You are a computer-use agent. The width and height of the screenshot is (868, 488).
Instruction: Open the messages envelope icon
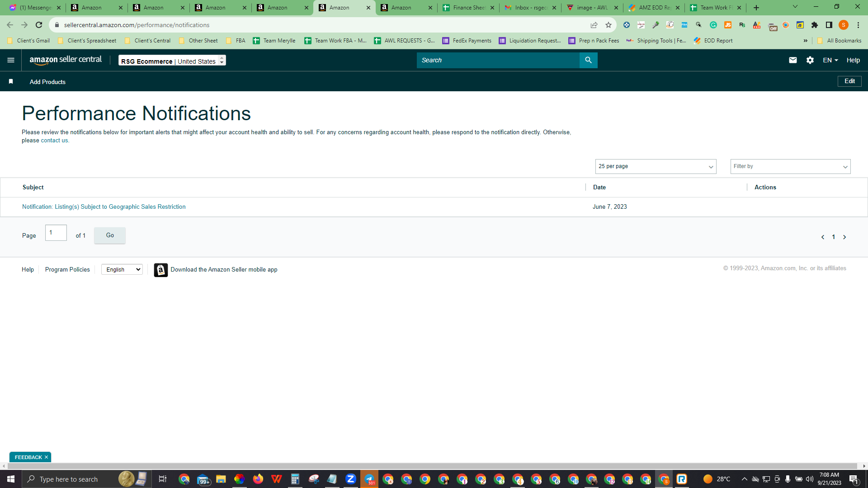[x=793, y=60]
